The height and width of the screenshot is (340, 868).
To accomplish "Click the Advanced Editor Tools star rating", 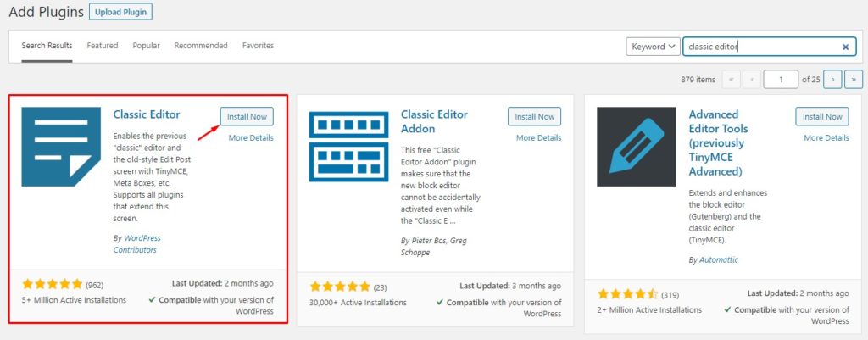I will click(628, 293).
